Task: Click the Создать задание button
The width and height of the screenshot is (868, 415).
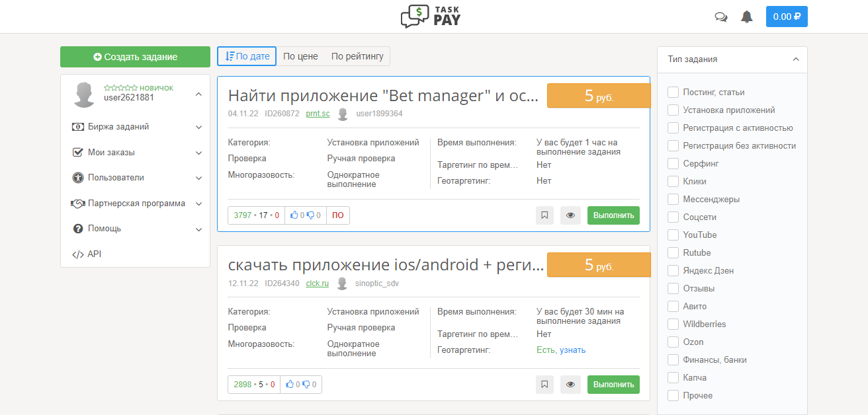Action: 135,57
